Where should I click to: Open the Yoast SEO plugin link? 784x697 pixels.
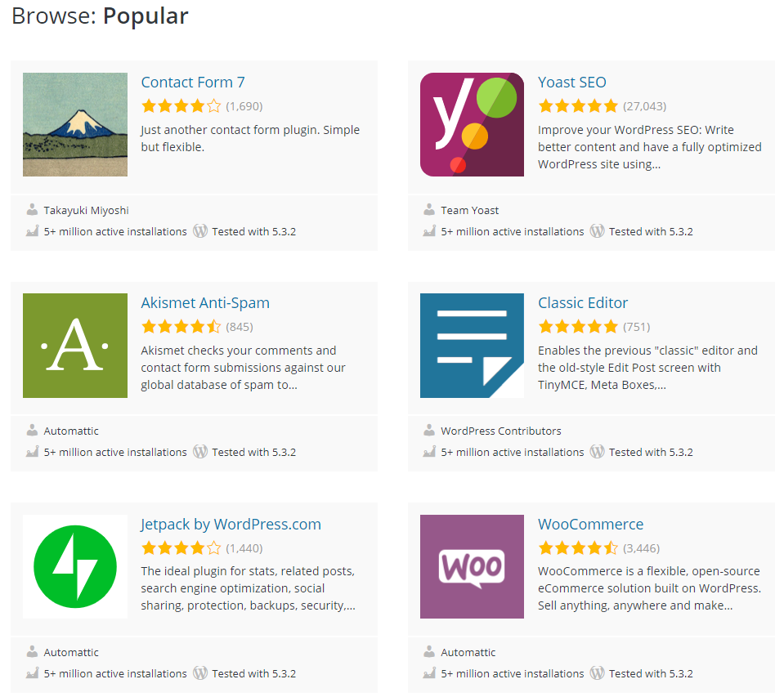[x=572, y=82]
